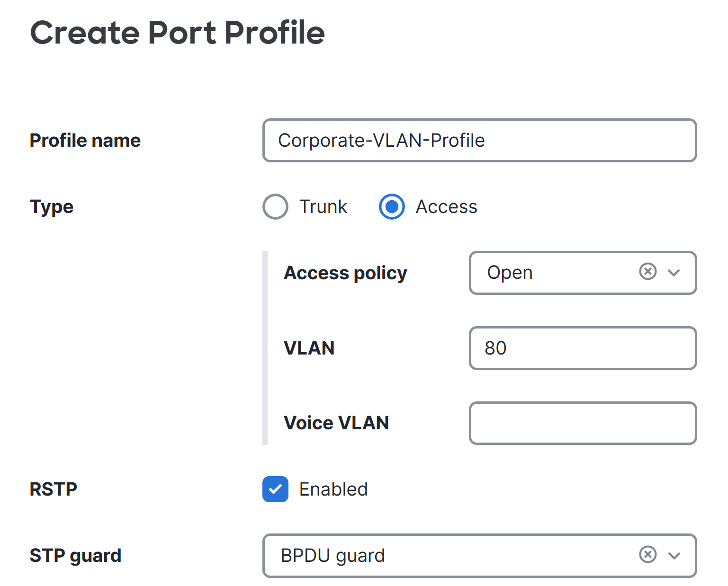
Task: Select the Trunk radio button
Action: coord(275,206)
